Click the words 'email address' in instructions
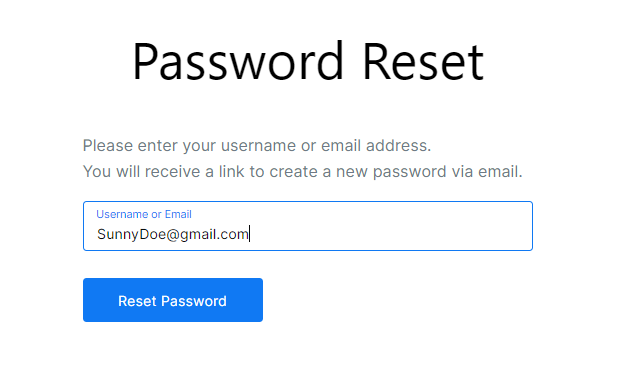This screenshot has width=643, height=365. click(376, 146)
